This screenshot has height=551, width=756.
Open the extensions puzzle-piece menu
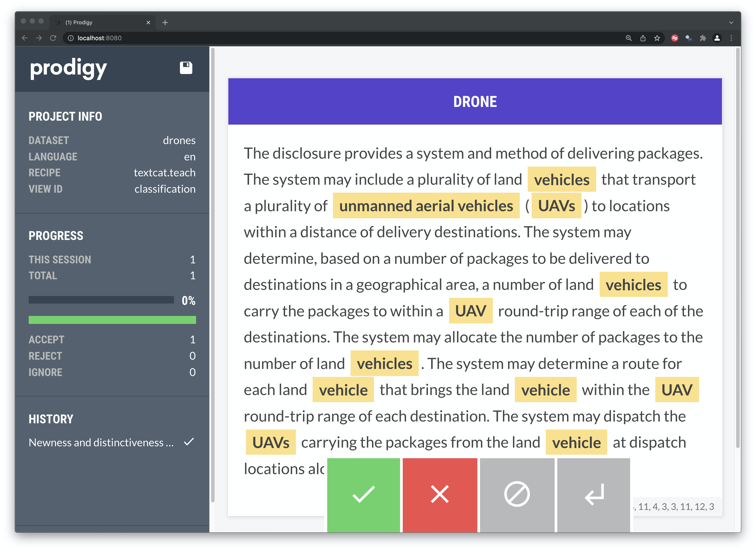pos(703,38)
